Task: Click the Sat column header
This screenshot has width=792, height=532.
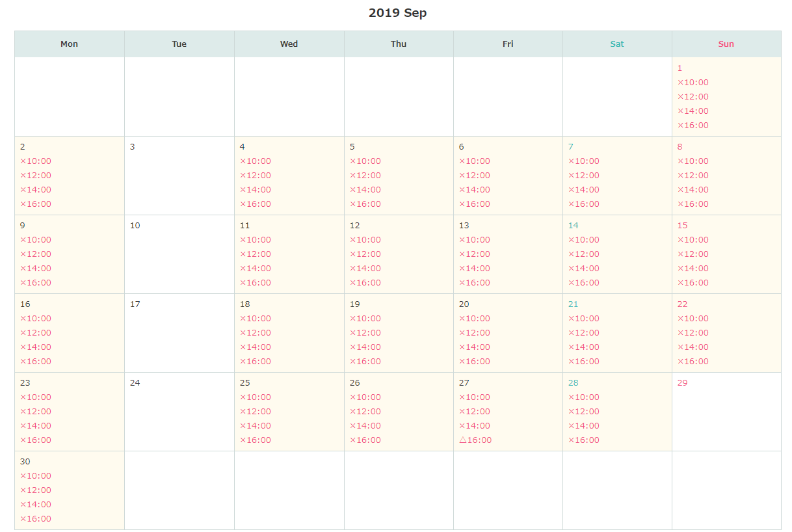Action: click(x=616, y=44)
